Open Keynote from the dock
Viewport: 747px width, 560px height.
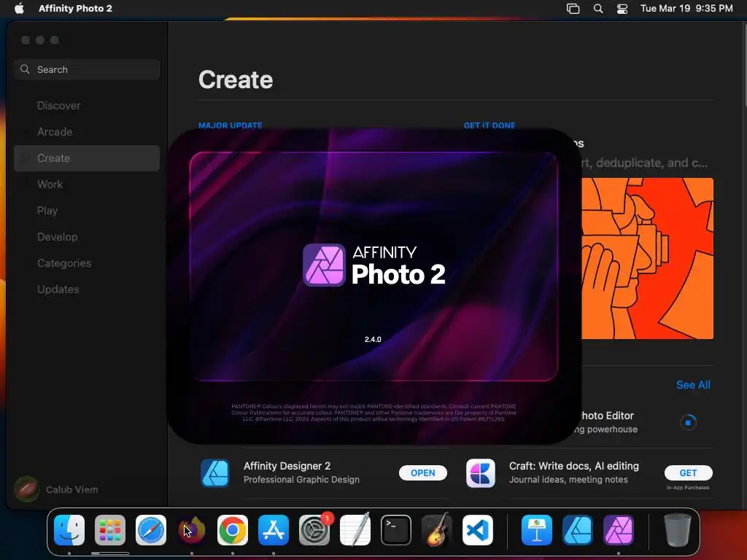(537, 530)
